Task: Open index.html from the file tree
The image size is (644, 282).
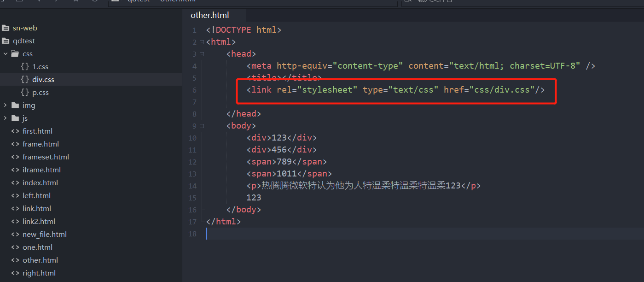Action: pos(40,182)
